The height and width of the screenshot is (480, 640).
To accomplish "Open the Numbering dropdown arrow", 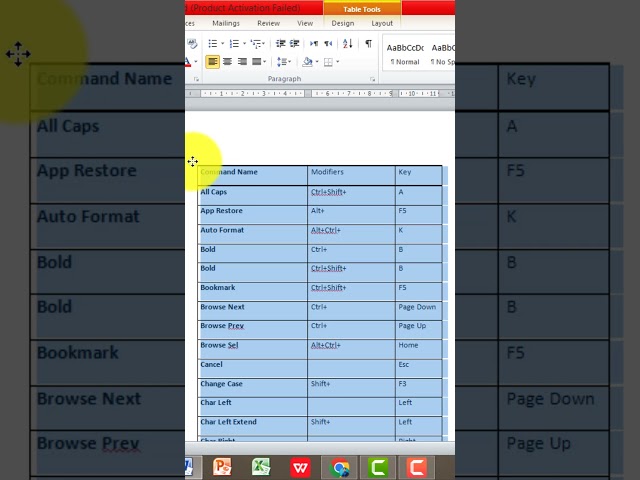I will tap(244, 43).
